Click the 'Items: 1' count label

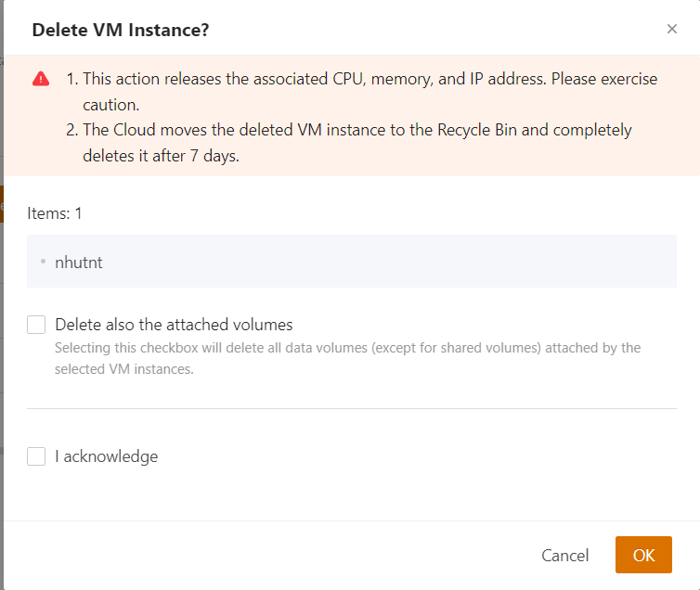[55, 213]
